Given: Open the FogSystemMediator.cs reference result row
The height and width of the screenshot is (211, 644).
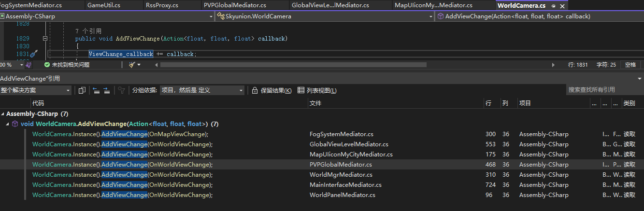Looking at the screenshot, I should (x=120, y=134).
